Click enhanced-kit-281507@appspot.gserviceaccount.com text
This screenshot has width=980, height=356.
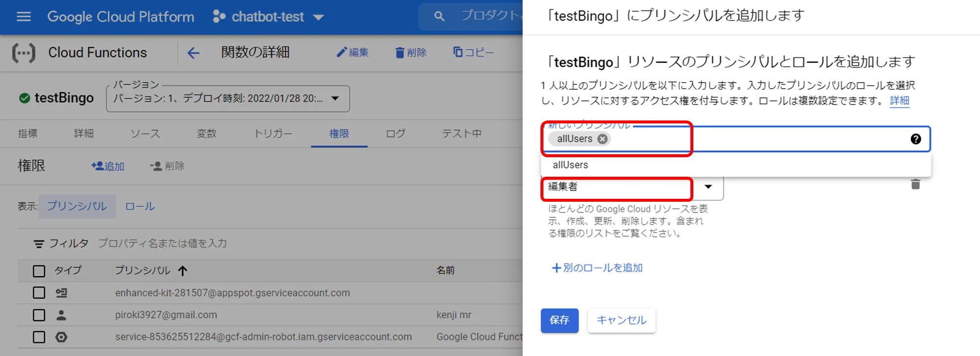[x=232, y=293]
